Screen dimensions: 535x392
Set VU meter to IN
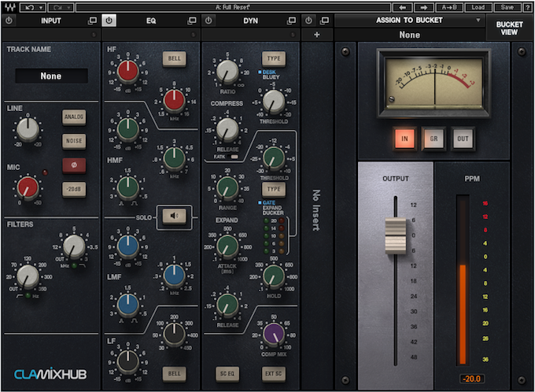coord(404,139)
